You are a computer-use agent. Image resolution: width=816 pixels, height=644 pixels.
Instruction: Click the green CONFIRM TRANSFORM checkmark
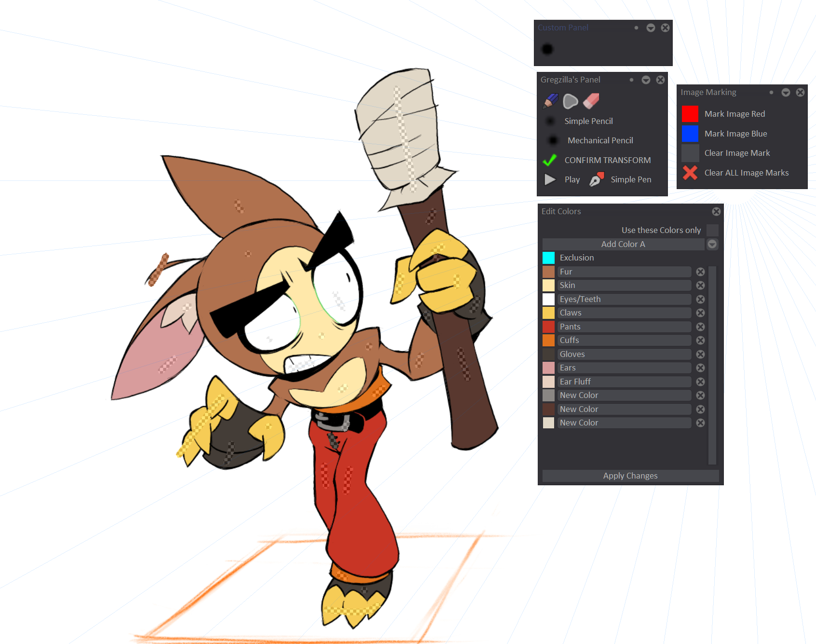coord(550,160)
